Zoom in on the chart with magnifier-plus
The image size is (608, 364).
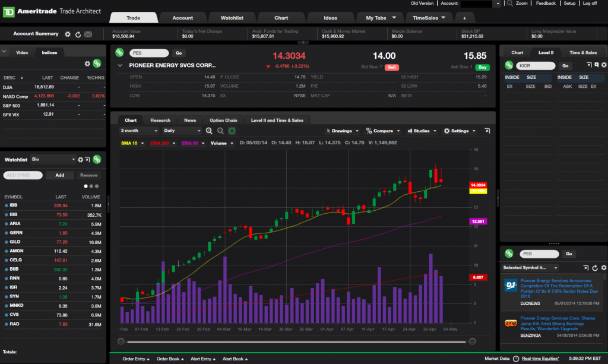209,131
